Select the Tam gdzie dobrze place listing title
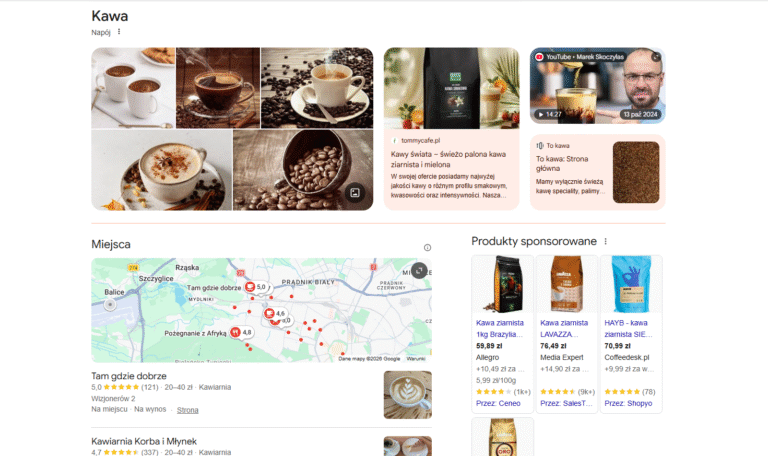Image resolution: width=768 pixels, height=456 pixels. pos(129,376)
